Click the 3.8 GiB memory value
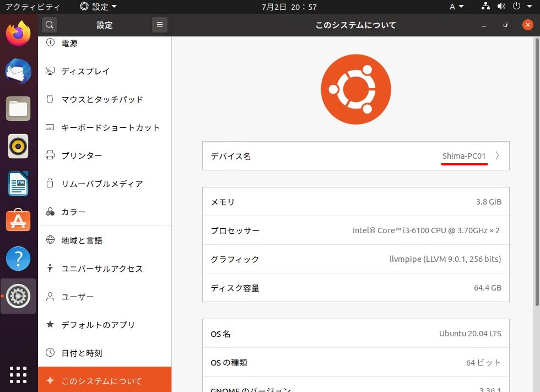This screenshot has width=540, height=392. click(489, 202)
